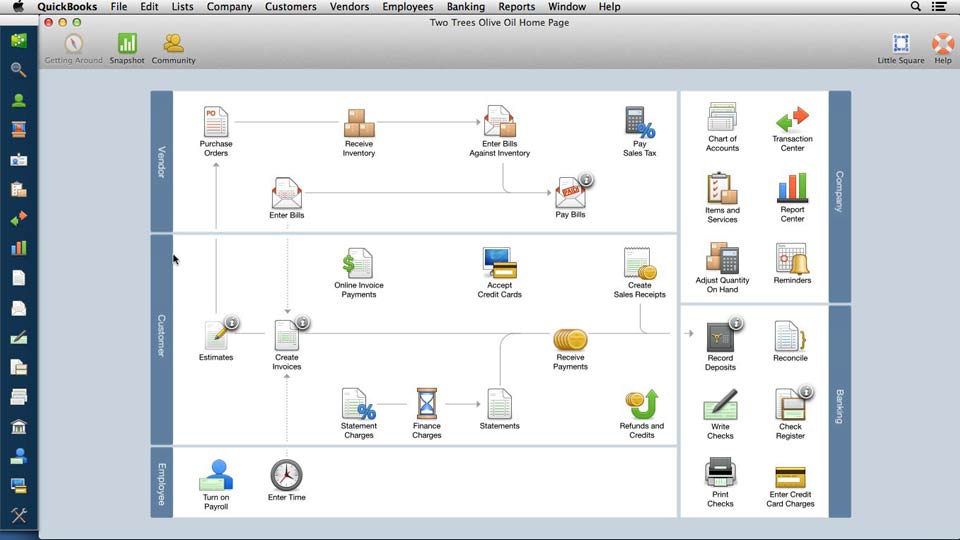Open Write Checks
The image size is (960, 540).
(720, 404)
